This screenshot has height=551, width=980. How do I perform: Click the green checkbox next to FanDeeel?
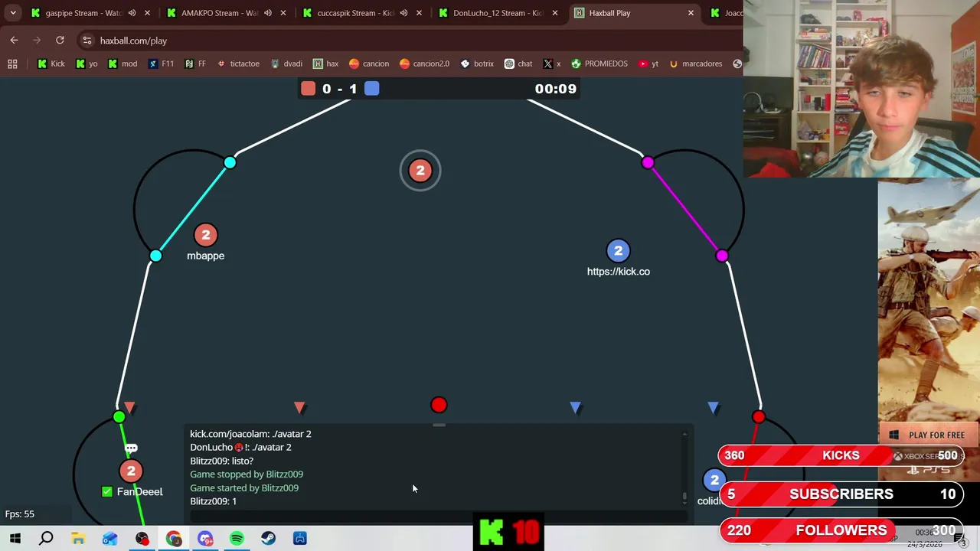(107, 491)
